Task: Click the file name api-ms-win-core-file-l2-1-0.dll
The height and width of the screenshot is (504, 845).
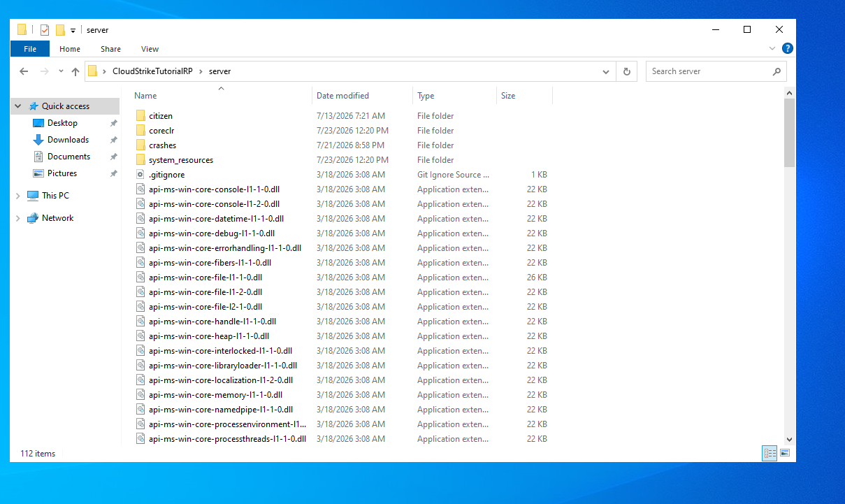Action: click(x=205, y=307)
